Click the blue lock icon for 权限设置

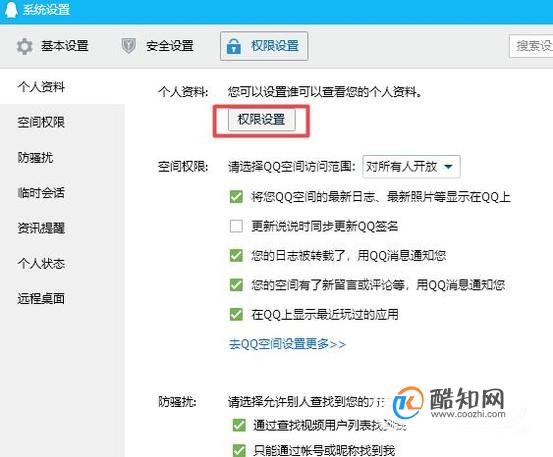pyautogui.click(x=233, y=46)
